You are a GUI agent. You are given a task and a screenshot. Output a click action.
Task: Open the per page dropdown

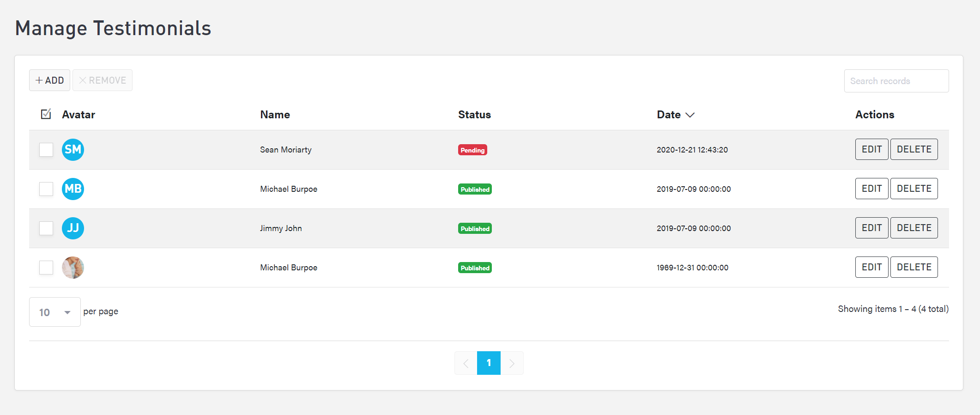(x=54, y=312)
